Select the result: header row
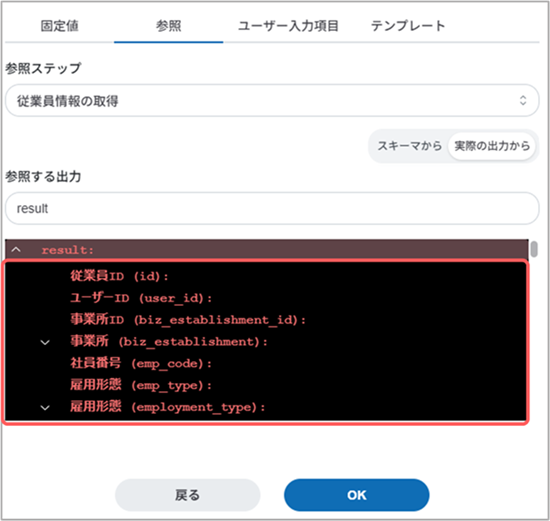550x521 pixels. 267,250
